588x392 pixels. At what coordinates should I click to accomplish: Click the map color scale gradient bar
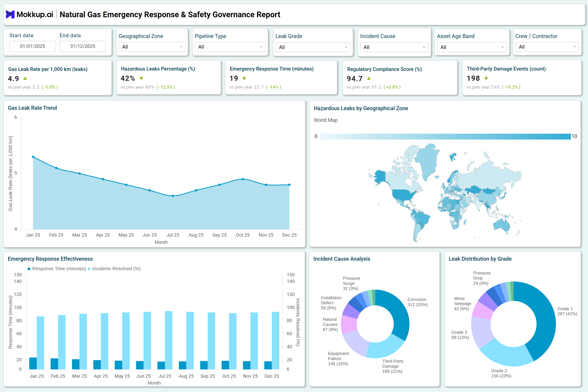(445, 136)
